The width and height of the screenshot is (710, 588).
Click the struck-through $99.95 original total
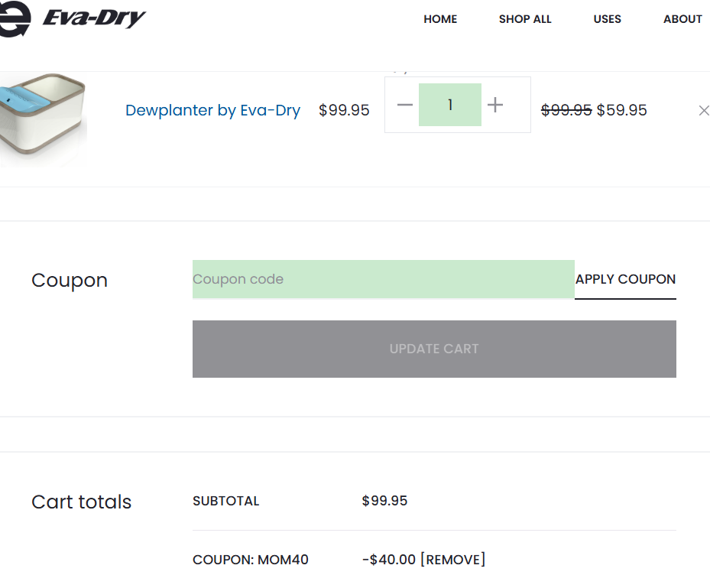pyautogui.click(x=566, y=110)
